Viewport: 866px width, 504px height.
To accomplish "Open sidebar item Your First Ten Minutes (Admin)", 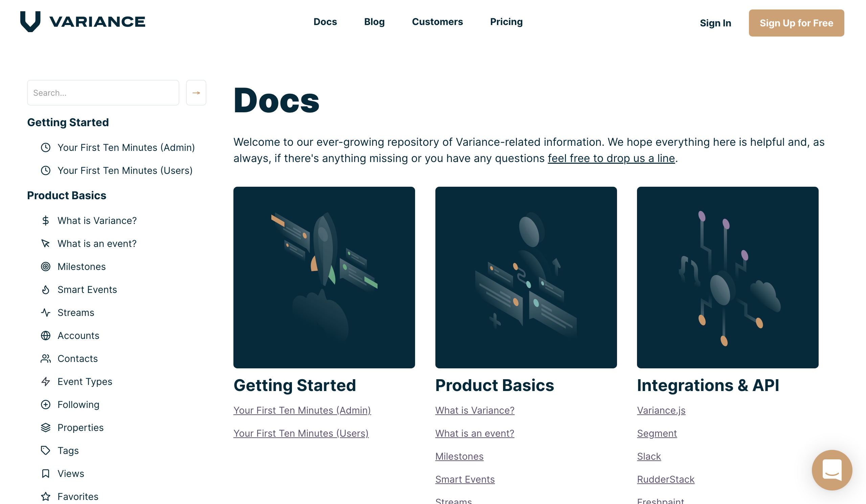I will [126, 147].
